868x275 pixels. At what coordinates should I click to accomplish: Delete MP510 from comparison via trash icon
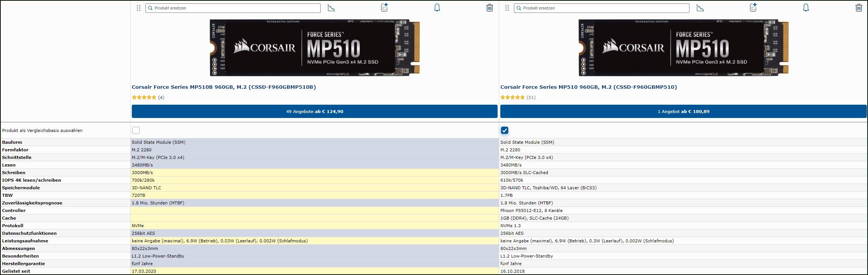click(859, 8)
